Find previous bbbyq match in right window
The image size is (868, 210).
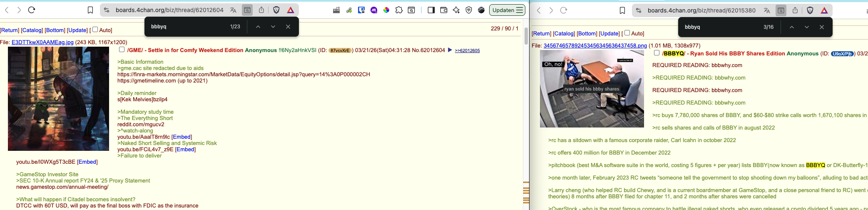click(792, 27)
